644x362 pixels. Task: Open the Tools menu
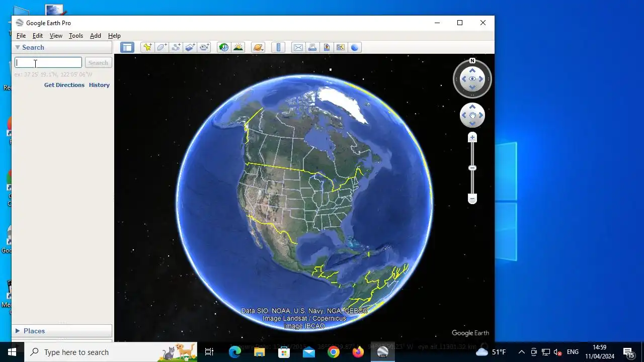(x=76, y=36)
